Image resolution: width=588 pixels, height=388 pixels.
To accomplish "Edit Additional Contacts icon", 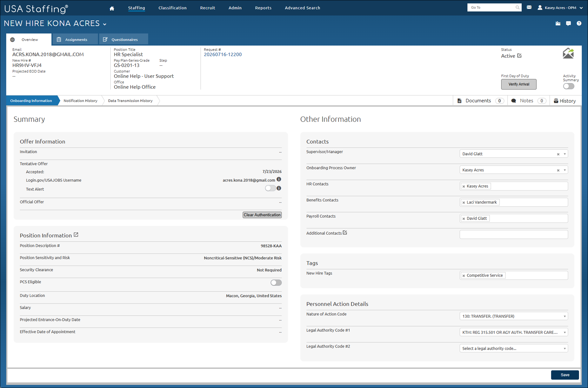I will tap(345, 233).
